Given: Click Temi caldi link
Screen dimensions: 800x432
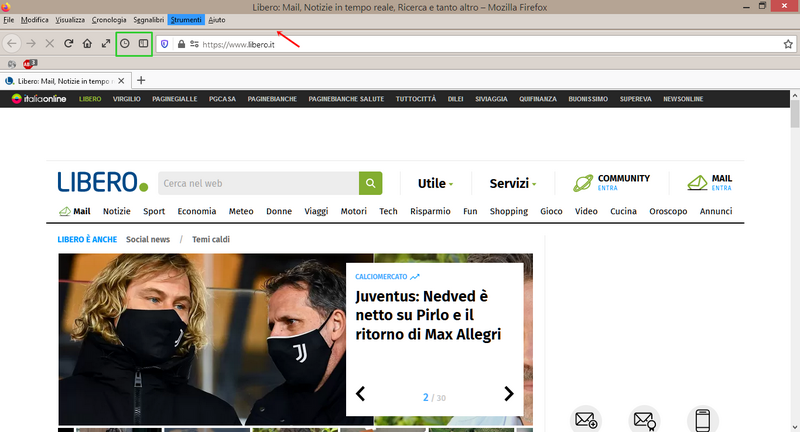Looking at the screenshot, I should pyautogui.click(x=211, y=239).
